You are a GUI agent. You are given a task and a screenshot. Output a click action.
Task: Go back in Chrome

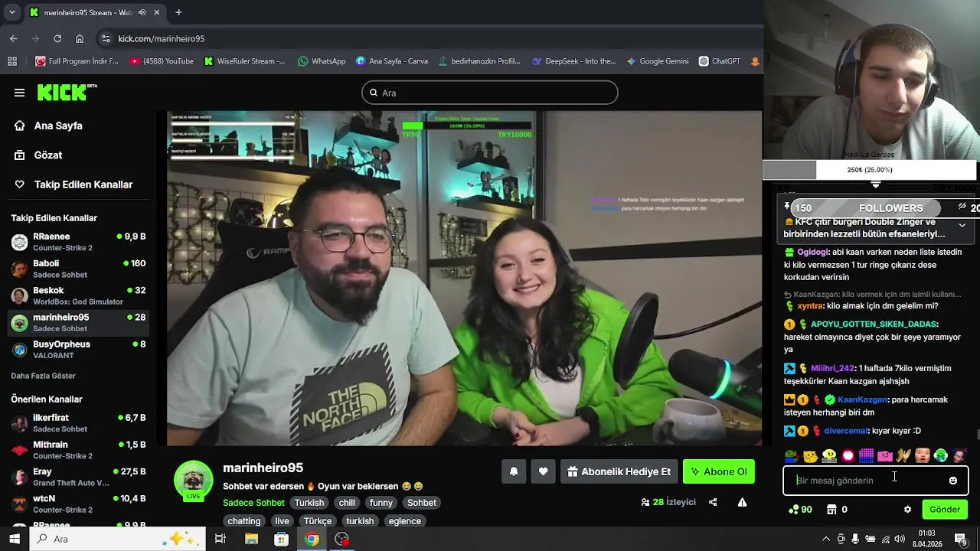pos(13,38)
